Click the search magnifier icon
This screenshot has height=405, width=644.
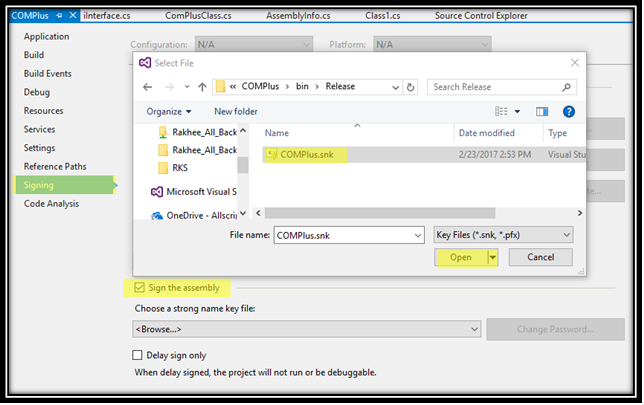(x=566, y=87)
